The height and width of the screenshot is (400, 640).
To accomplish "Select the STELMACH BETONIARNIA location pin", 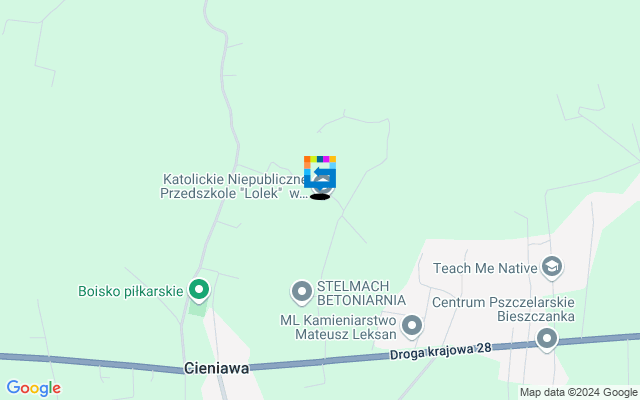I will 302,292.
